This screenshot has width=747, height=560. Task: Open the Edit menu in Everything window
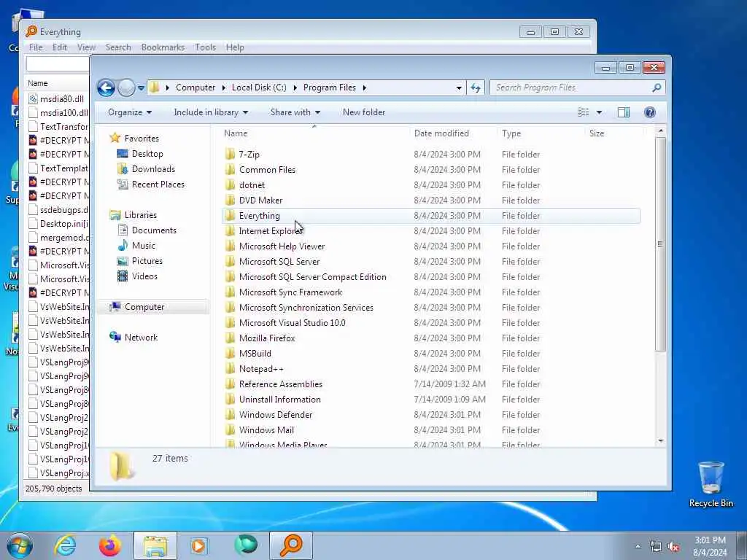pos(60,47)
